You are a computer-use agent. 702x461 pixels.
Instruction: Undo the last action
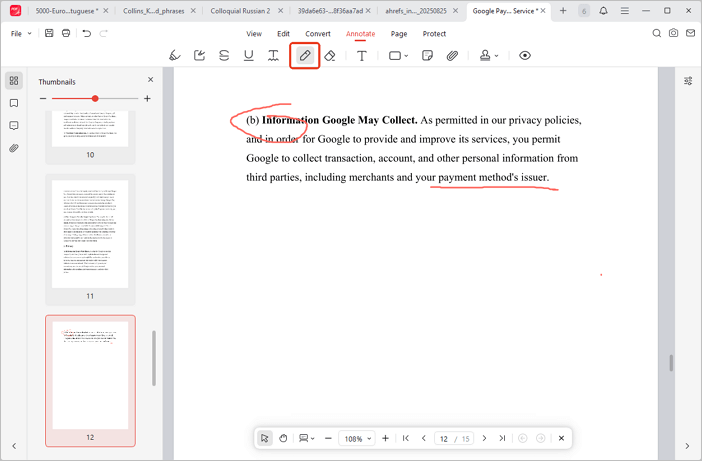coord(87,33)
